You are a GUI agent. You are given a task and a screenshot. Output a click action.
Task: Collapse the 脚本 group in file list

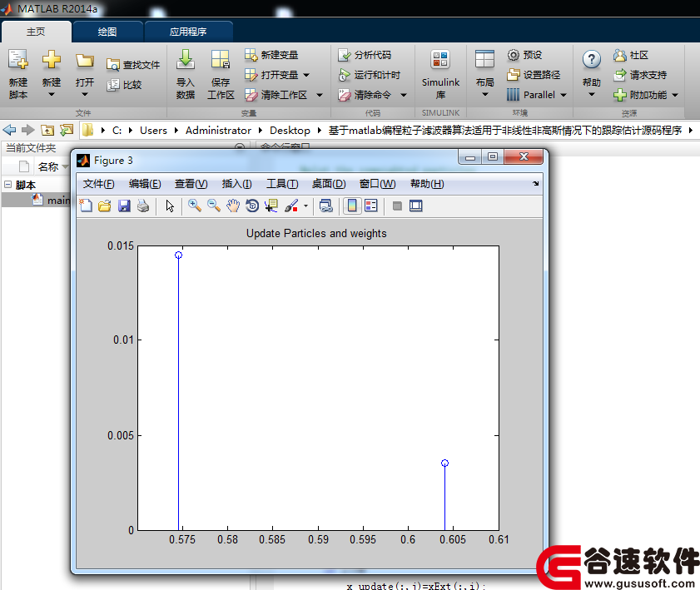8,184
